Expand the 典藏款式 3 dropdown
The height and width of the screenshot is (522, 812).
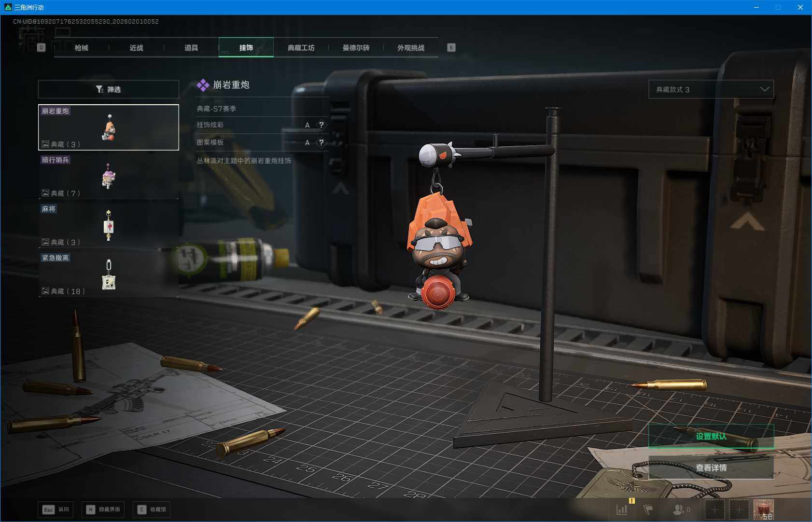[x=711, y=89]
